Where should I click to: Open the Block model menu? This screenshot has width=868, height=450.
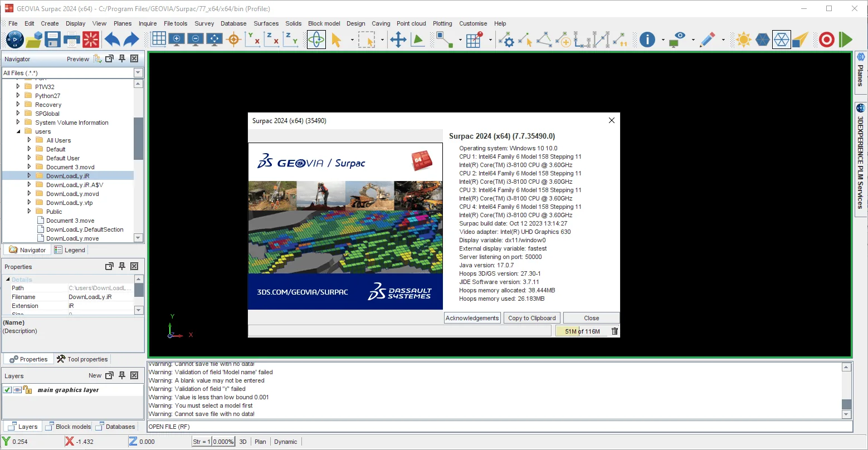324,23
